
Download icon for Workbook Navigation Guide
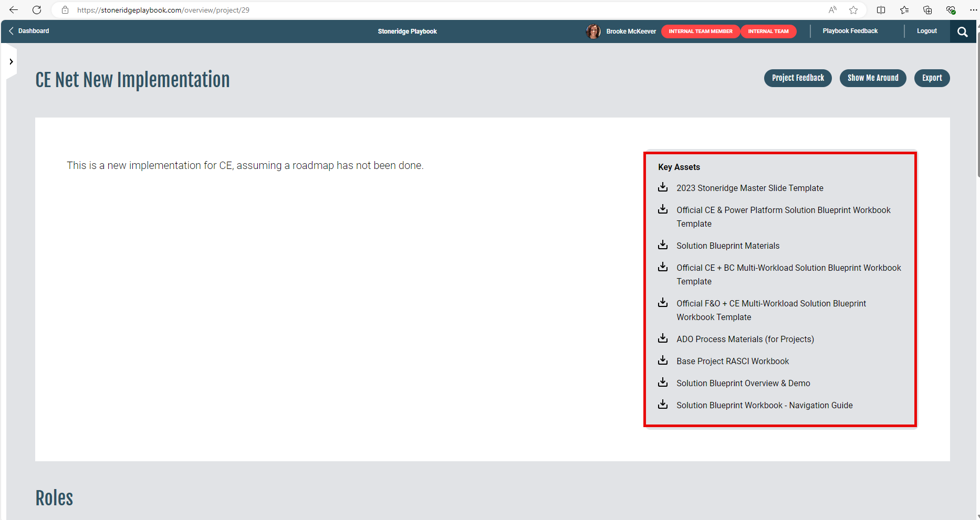(x=663, y=405)
